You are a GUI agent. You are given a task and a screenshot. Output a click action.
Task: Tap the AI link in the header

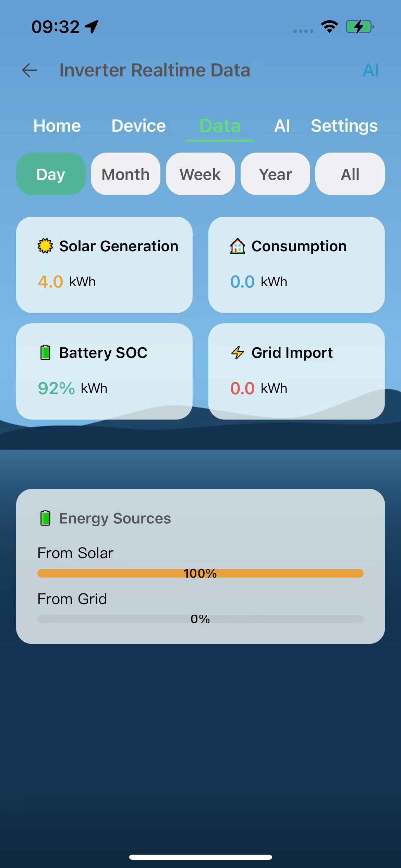(x=371, y=70)
